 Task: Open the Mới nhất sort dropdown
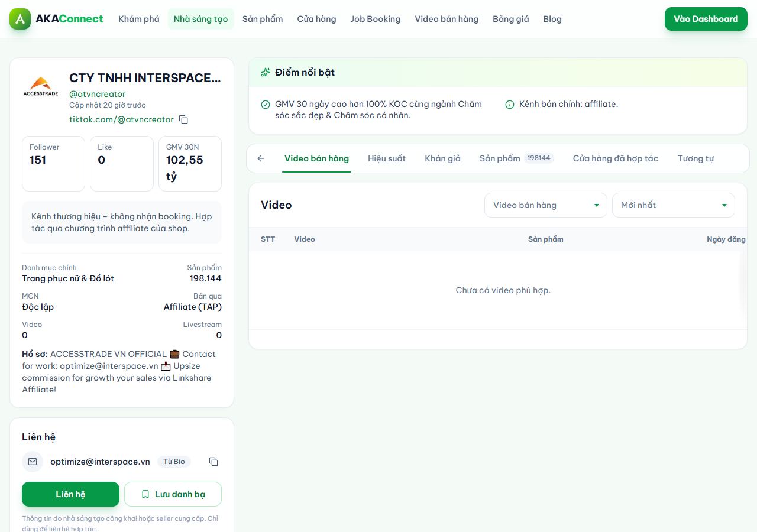(674, 205)
